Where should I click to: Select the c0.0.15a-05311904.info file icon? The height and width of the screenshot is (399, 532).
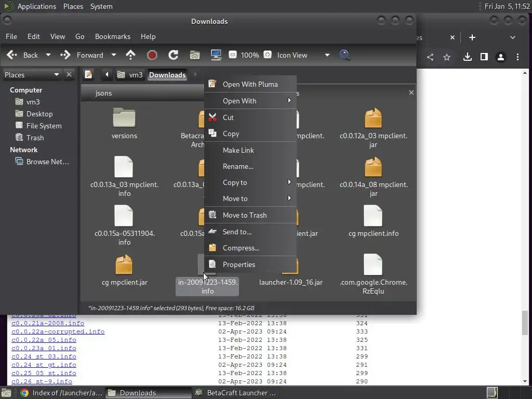pos(124,216)
